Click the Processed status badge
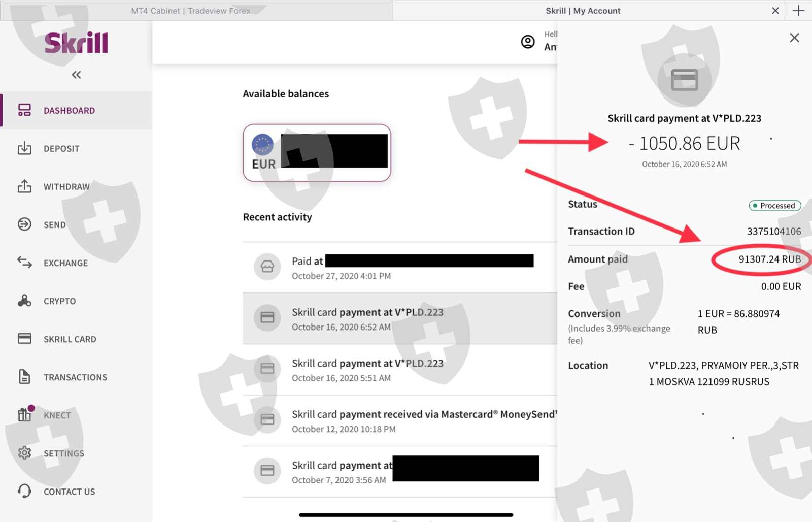 click(775, 206)
